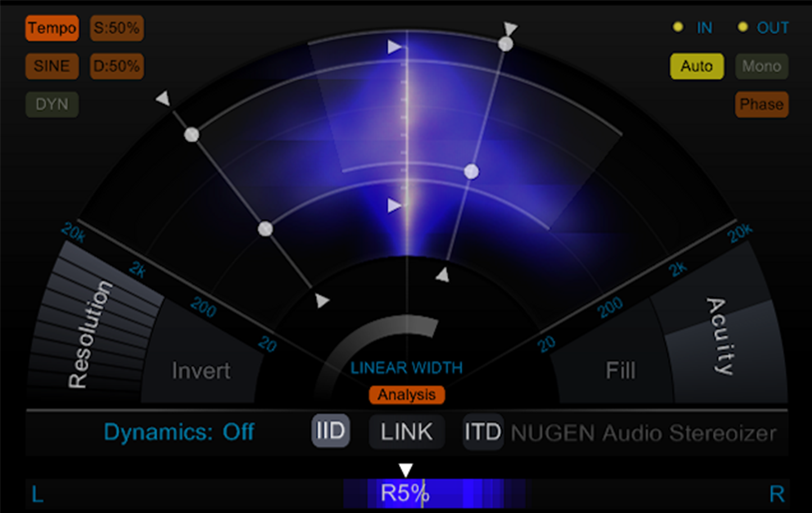The image size is (812, 513).
Task: Click the S:50% value box
Action: coord(117,28)
